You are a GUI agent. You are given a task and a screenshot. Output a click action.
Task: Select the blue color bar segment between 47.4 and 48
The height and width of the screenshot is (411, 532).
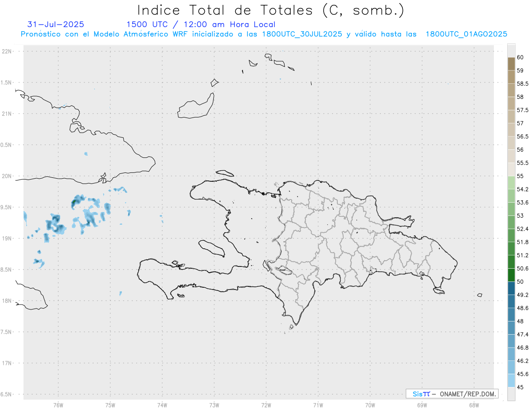click(x=511, y=328)
